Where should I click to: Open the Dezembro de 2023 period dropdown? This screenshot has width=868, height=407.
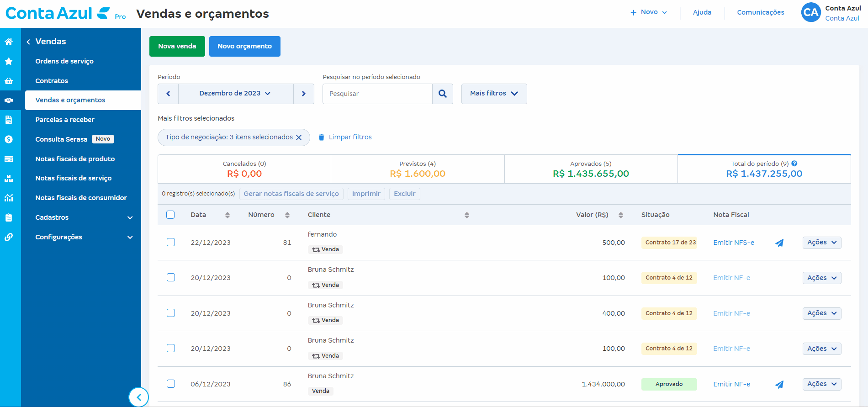pos(236,94)
